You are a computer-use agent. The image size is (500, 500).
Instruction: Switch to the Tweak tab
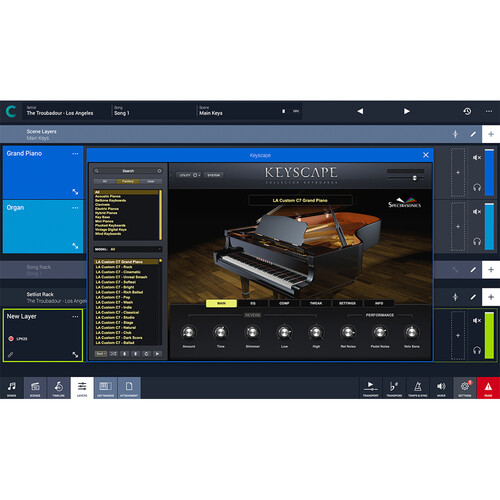coord(316,303)
